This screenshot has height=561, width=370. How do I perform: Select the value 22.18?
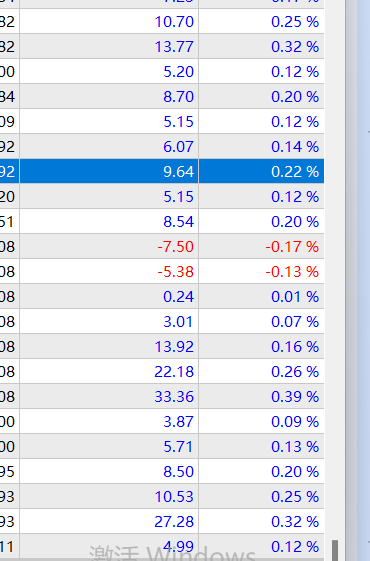(174, 372)
